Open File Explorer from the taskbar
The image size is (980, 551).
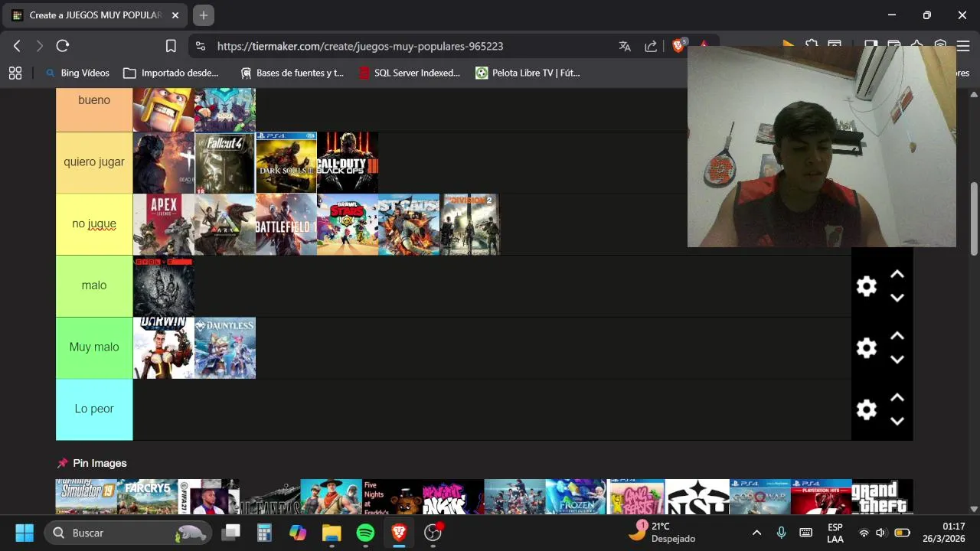click(331, 533)
